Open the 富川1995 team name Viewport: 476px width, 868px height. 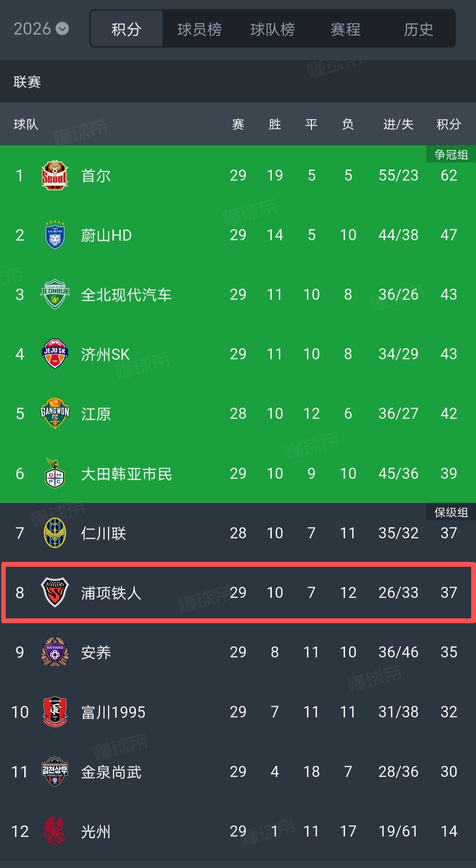[x=113, y=712]
